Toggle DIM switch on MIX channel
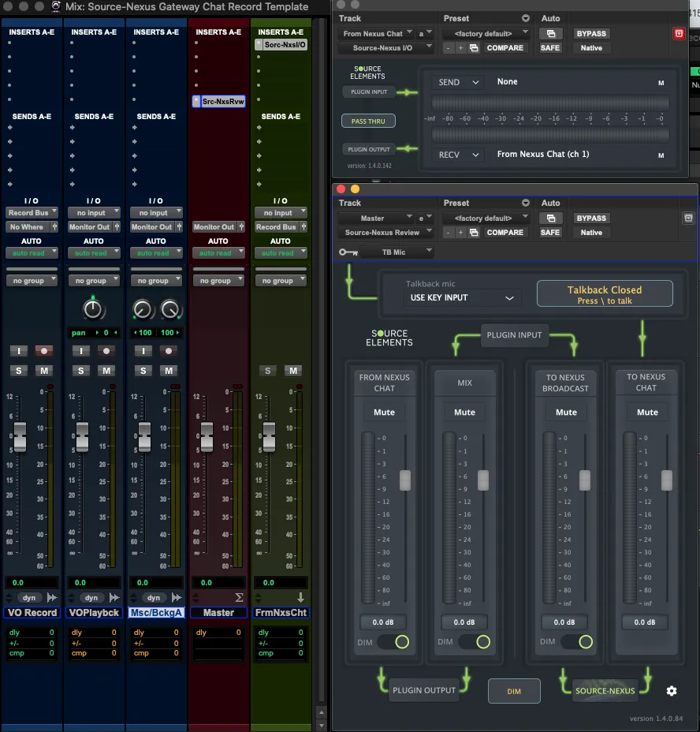The width and height of the screenshot is (700, 732). pyautogui.click(x=475, y=642)
